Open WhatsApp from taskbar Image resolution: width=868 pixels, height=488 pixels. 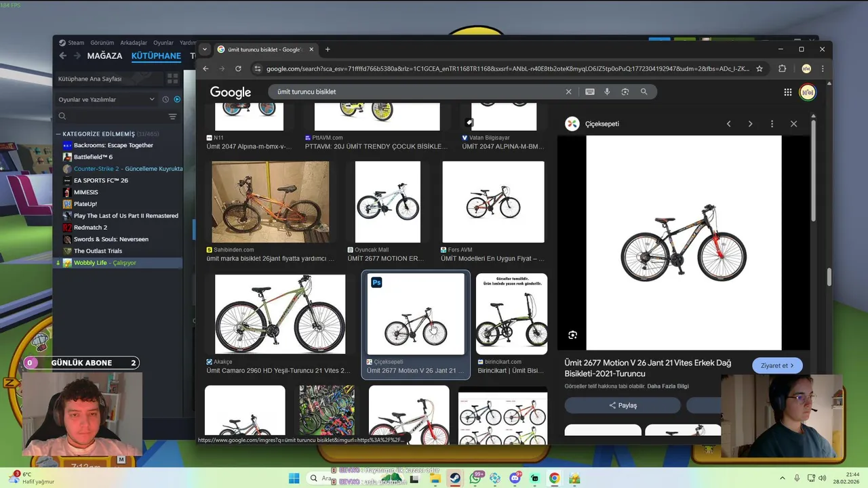click(x=475, y=479)
